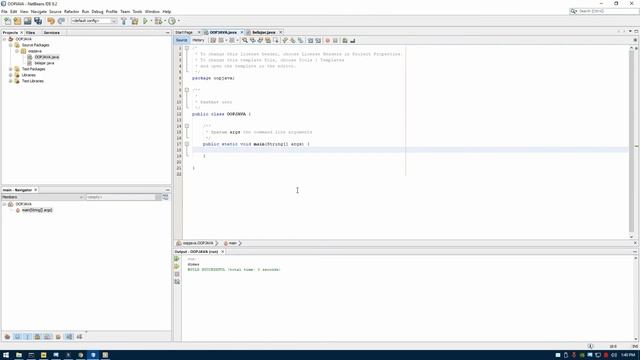Screen dimensions: 640x360
Task: Open the Refactor menu
Action: pos(71,11)
